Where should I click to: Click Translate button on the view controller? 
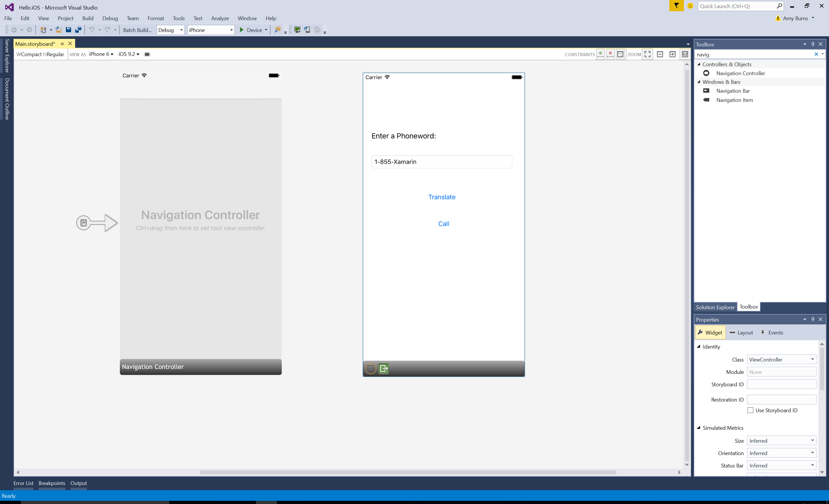[442, 197]
